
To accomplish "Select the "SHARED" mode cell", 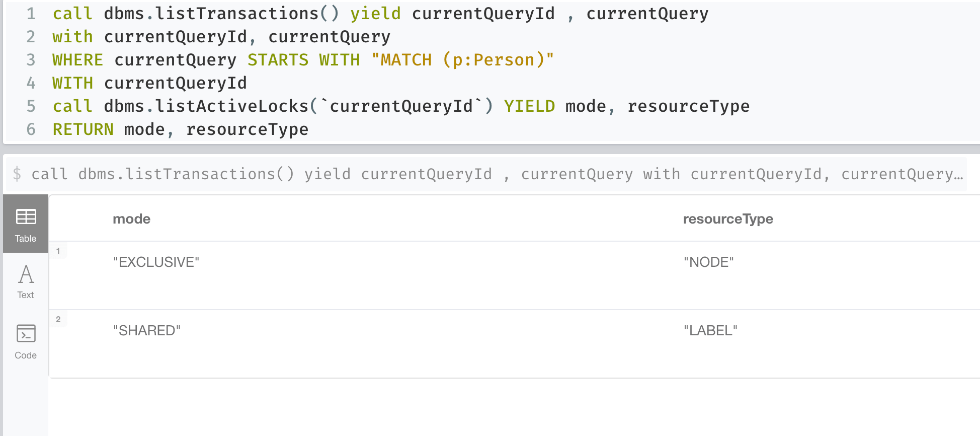I will 146,330.
